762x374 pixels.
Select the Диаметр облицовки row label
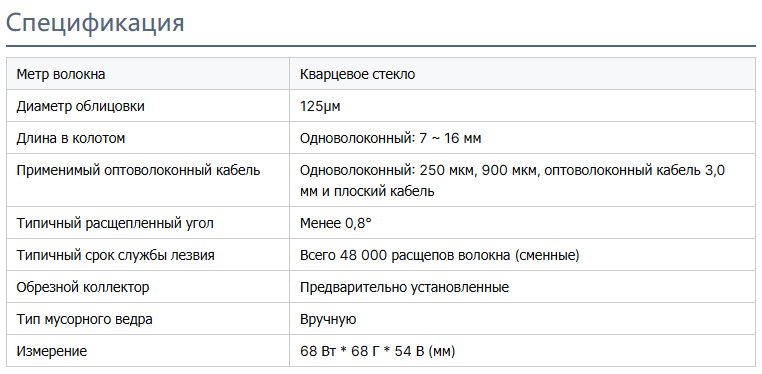[80, 106]
